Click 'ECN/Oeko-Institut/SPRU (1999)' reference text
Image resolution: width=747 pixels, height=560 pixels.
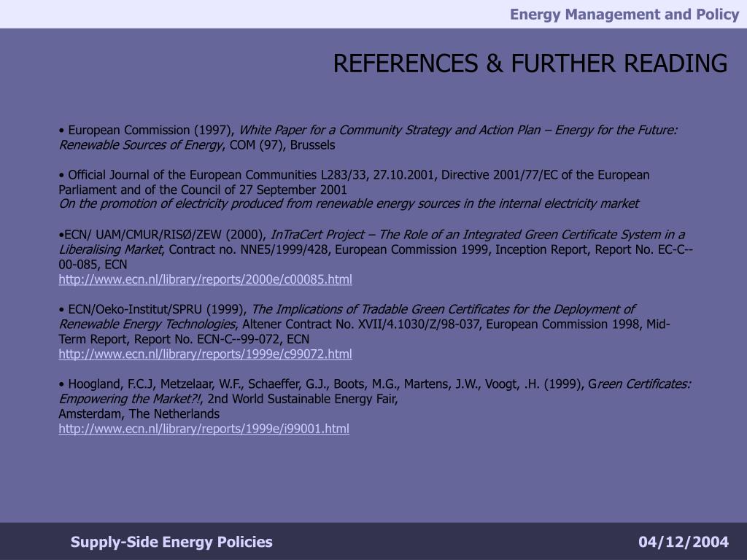tap(157, 309)
